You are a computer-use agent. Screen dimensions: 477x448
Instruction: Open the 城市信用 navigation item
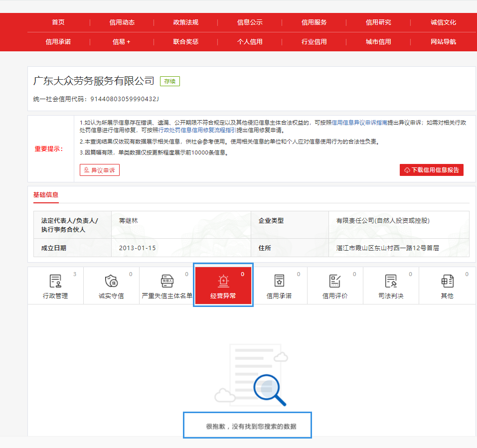(378, 42)
